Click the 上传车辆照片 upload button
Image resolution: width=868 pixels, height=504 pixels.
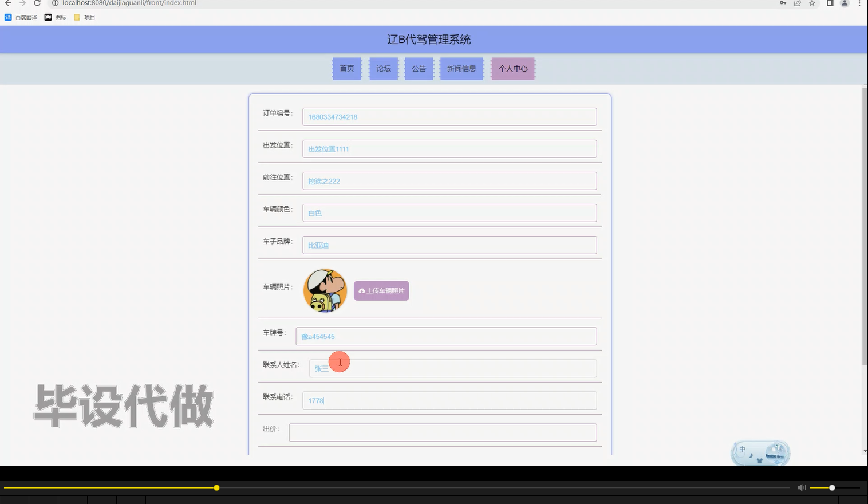click(381, 290)
